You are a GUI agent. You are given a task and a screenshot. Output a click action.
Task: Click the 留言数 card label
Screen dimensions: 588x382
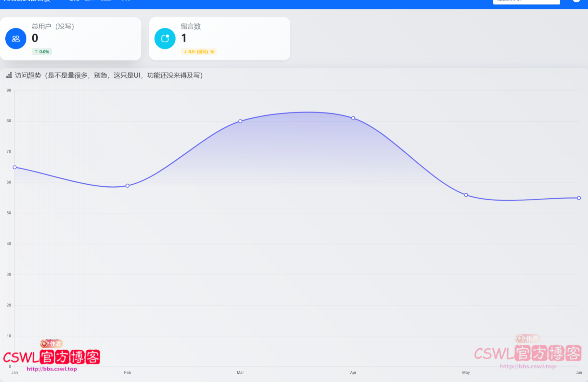click(x=191, y=26)
